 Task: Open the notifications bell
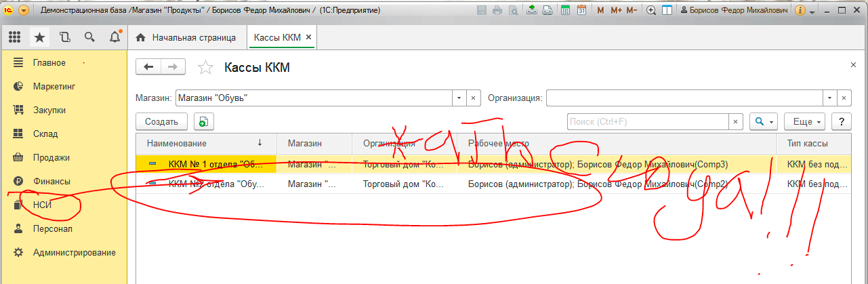coord(115,37)
